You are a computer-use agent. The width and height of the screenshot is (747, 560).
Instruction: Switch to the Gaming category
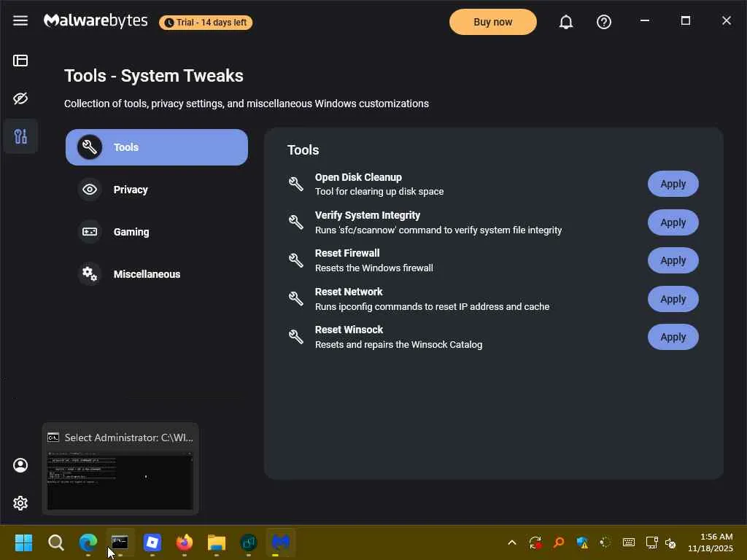click(157, 232)
